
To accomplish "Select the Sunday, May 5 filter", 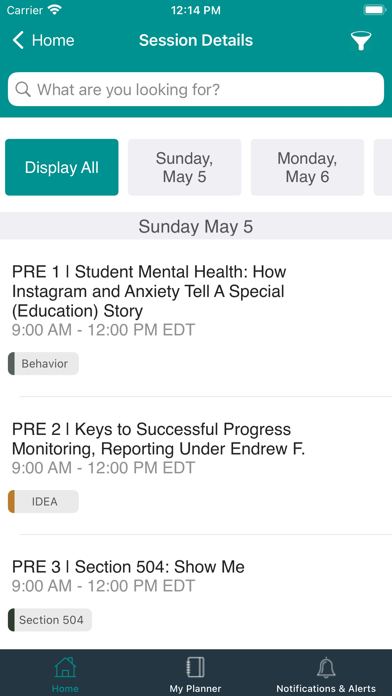I will click(x=185, y=167).
